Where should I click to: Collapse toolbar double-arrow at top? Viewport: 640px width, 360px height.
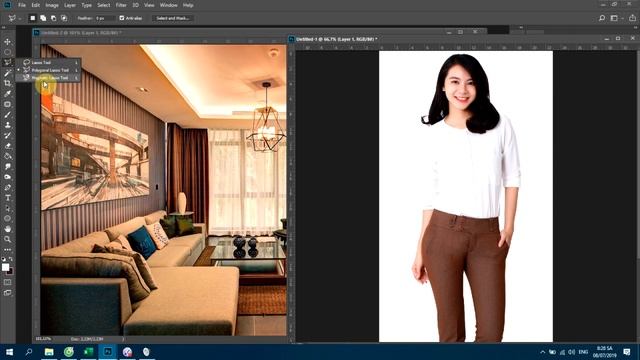click(4, 27)
